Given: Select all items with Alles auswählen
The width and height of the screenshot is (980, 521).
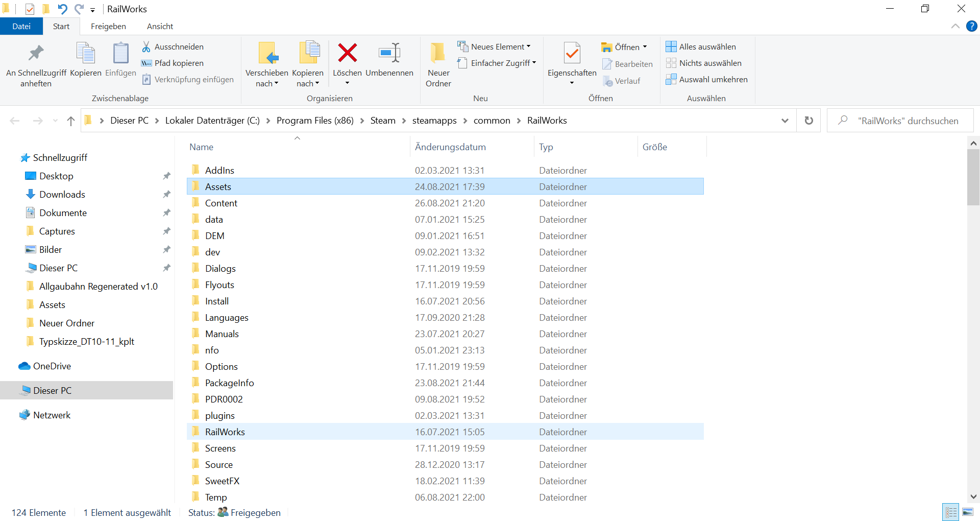Looking at the screenshot, I should (701, 46).
